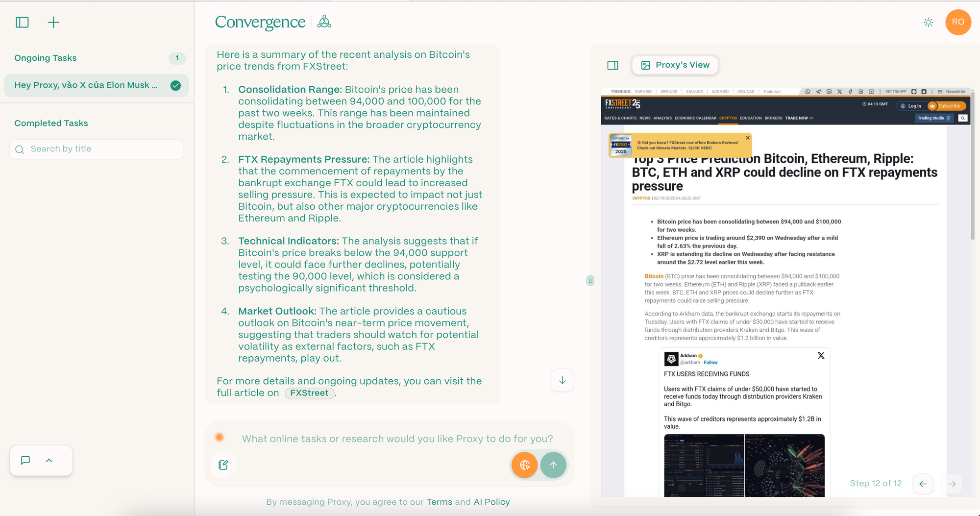The image size is (980, 516).
Task: Click the green checkmark on Hey Proxy task
Action: (x=175, y=85)
